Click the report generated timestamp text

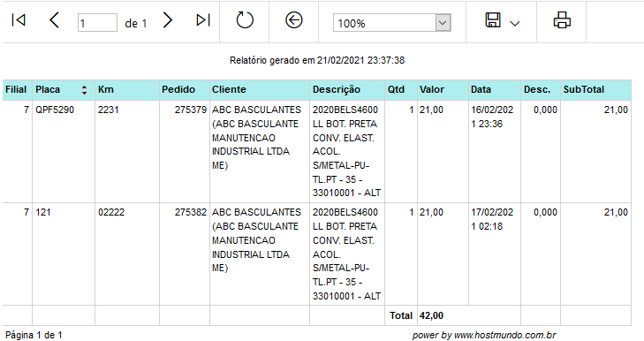tap(317, 60)
